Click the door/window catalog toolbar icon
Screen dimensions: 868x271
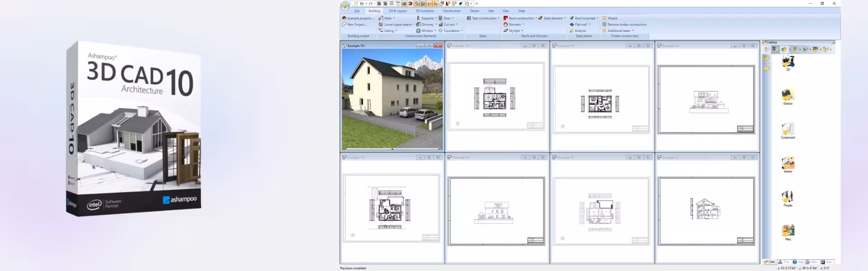click(775, 49)
